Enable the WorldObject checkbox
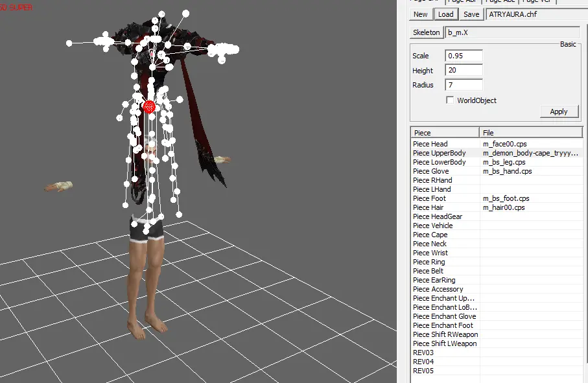588x383 pixels. click(x=450, y=100)
